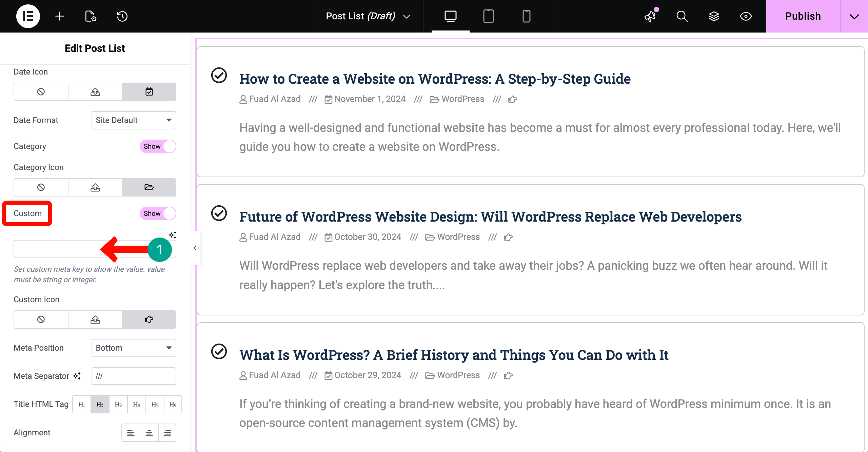Open the Add Element panel
The height and width of the screenshot is (452, 868).
click(59, 16)
